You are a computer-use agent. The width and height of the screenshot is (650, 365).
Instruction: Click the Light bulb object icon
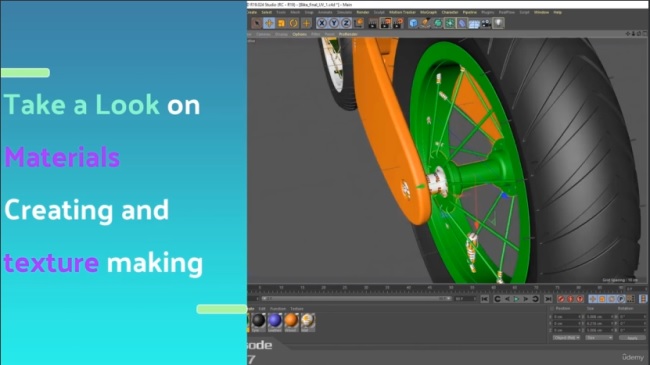click(498, 23)
